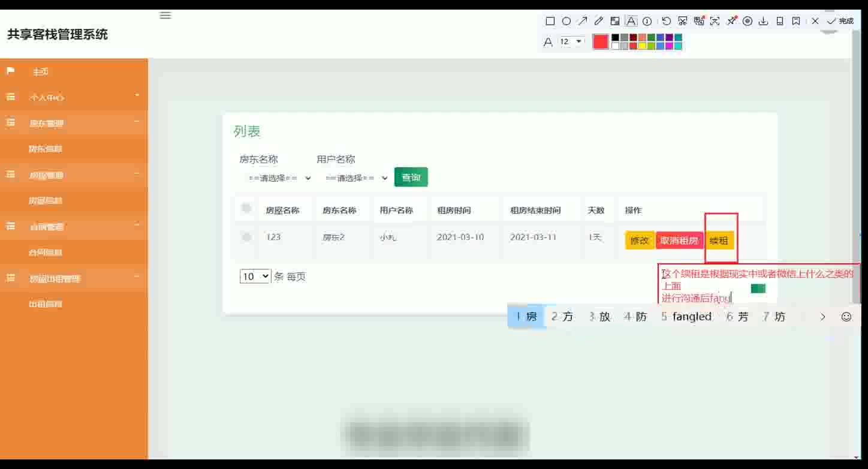Expand the 个人中心 menu arrow
The height and width of the screenshot is (469, 868).
[x=137, y=95]
